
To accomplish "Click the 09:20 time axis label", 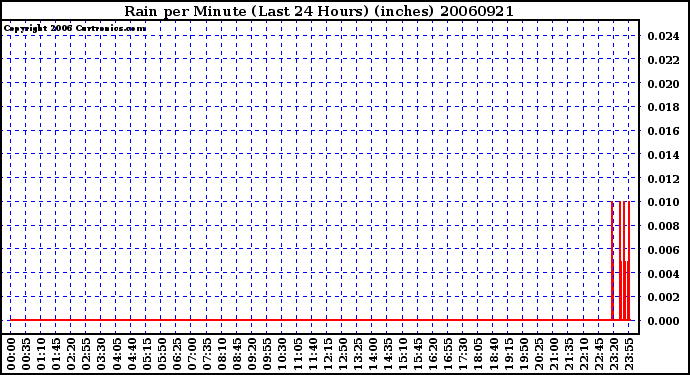I will (x=252, y=354).
